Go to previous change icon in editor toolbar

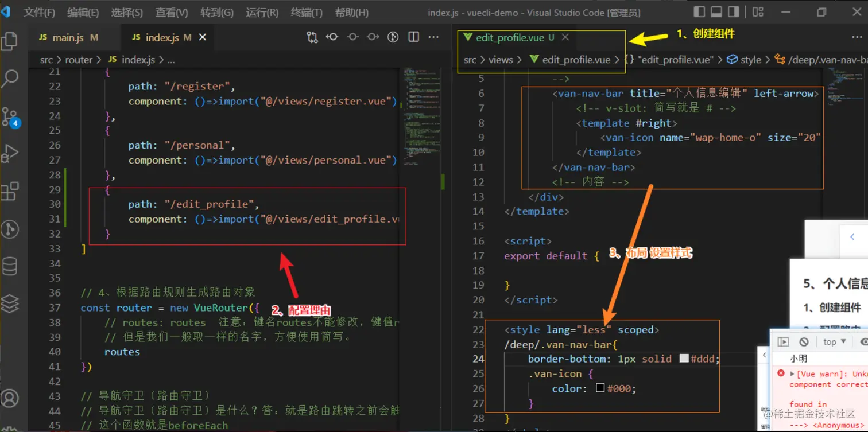pyautogui.click(x=332, y=37)
